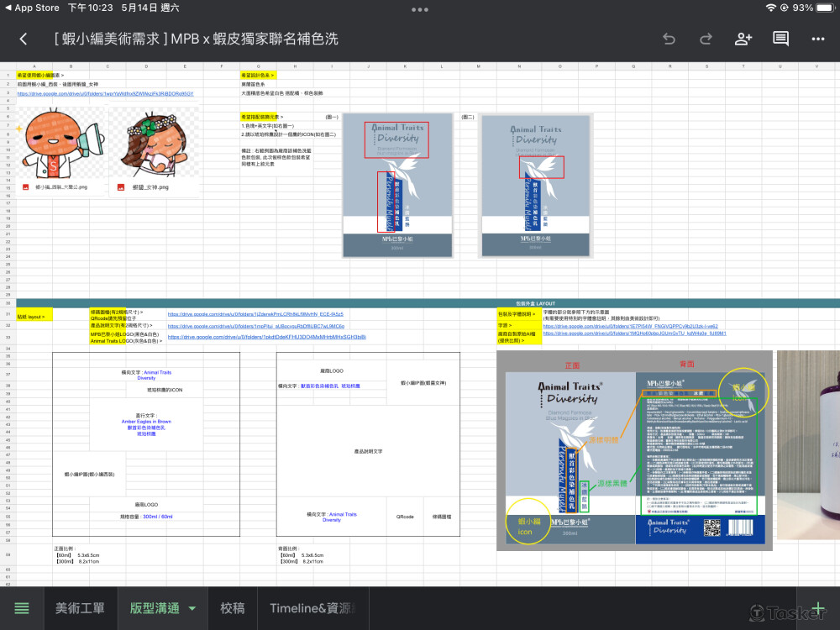Open the add collaborators sharing screen
Screen dimensions: 840x630
coord(743,39)
